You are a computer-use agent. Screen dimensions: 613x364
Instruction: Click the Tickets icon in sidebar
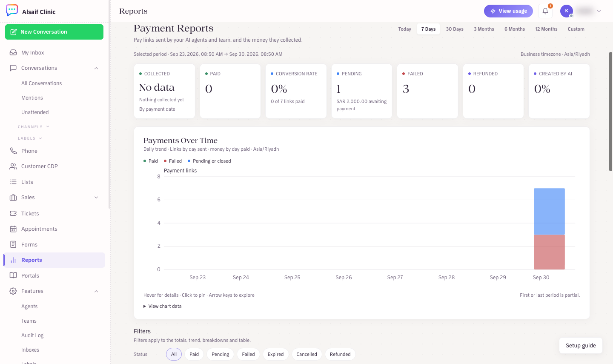point(13,213)
